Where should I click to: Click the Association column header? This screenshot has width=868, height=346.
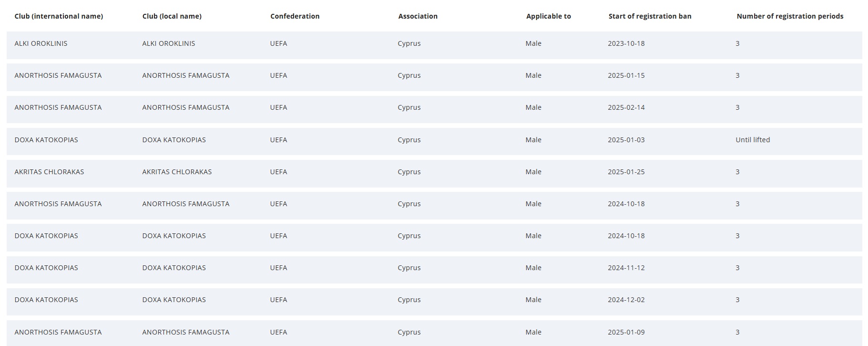click(x=418, y=16)
